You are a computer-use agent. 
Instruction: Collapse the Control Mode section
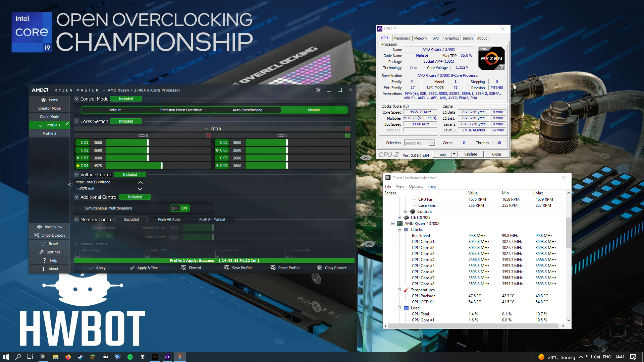[76, 99]
